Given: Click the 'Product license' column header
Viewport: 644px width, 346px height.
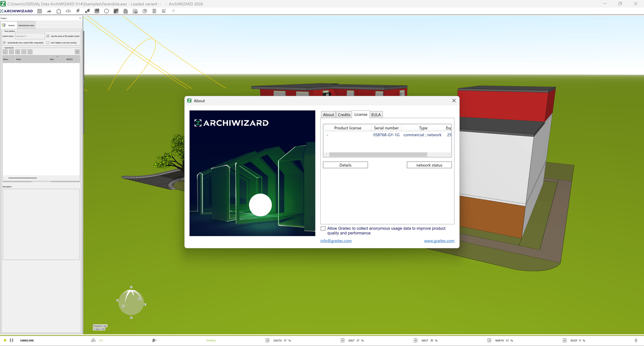Looking at the screenshot, I should coord(348,128).
